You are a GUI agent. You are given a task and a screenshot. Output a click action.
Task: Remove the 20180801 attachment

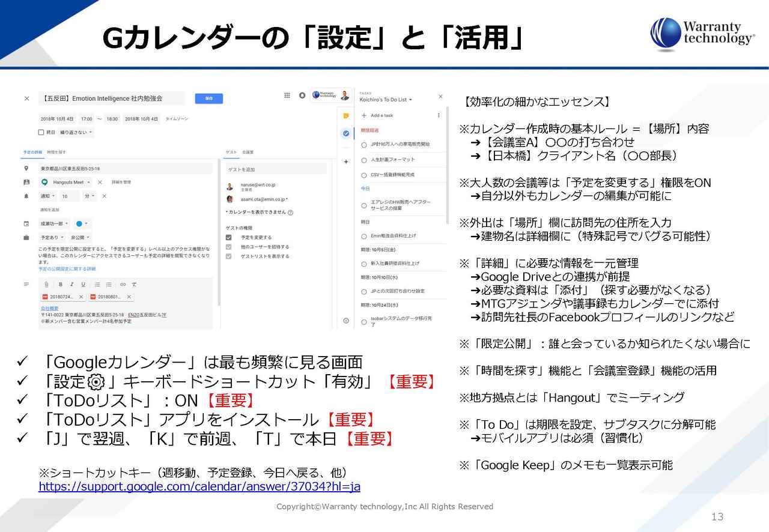coord(129,297)
